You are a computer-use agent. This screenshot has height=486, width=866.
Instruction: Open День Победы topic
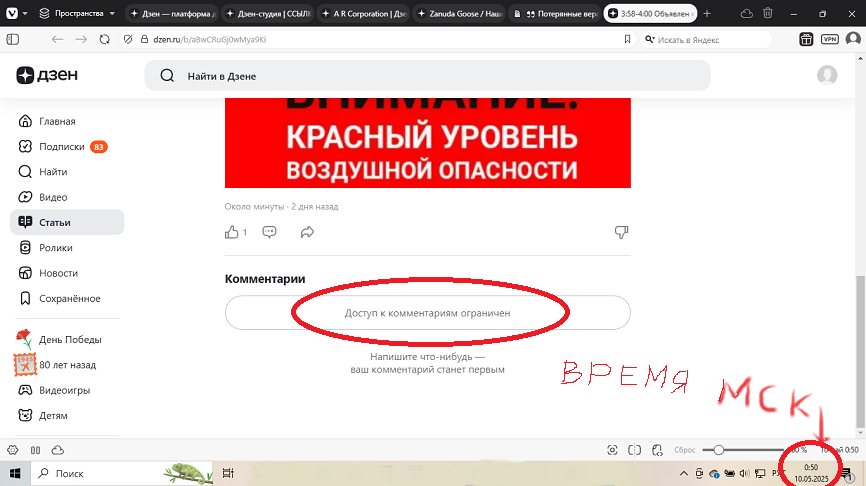(x=67, y=339)
